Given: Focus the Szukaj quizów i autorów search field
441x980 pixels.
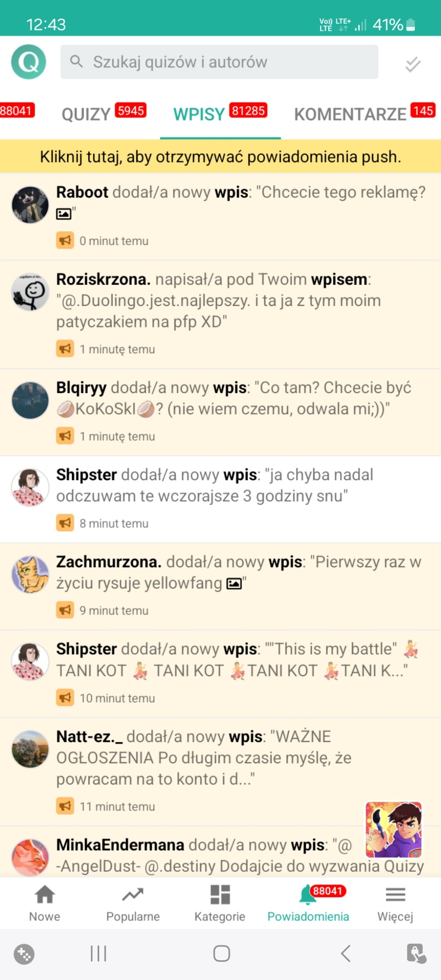Looking at the screenshot, I should (219, 62).
